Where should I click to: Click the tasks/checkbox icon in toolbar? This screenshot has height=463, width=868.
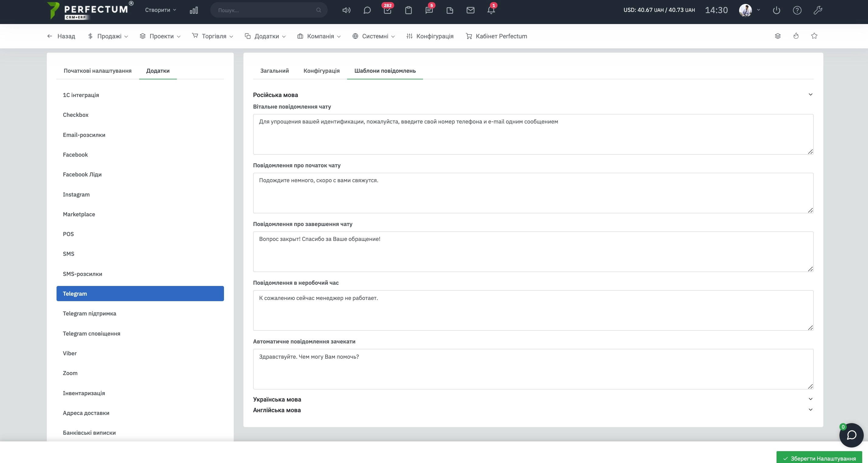click(x=387, y=10)
